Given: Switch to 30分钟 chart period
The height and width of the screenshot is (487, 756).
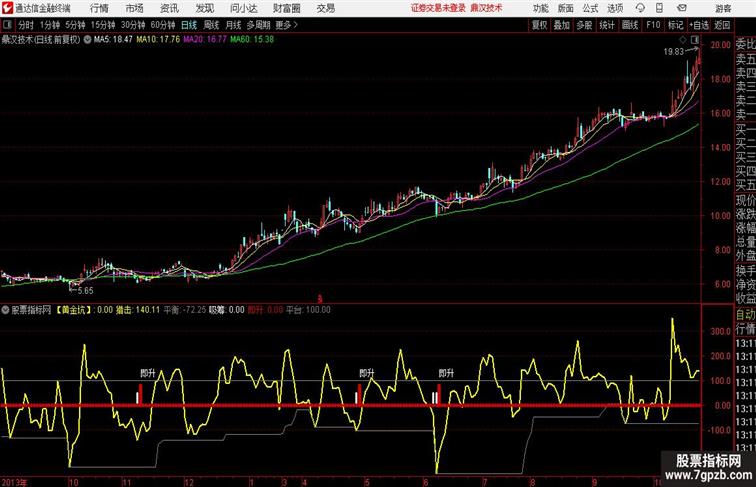Looking at the screenshot, I should (x=133, y=25).
